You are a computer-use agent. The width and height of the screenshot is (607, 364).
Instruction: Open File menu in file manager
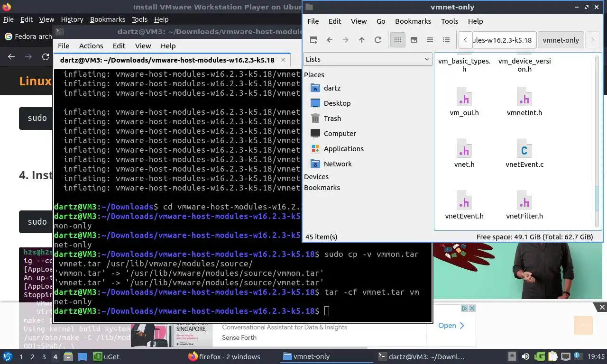pyautogui.click(x=313, y=21)
